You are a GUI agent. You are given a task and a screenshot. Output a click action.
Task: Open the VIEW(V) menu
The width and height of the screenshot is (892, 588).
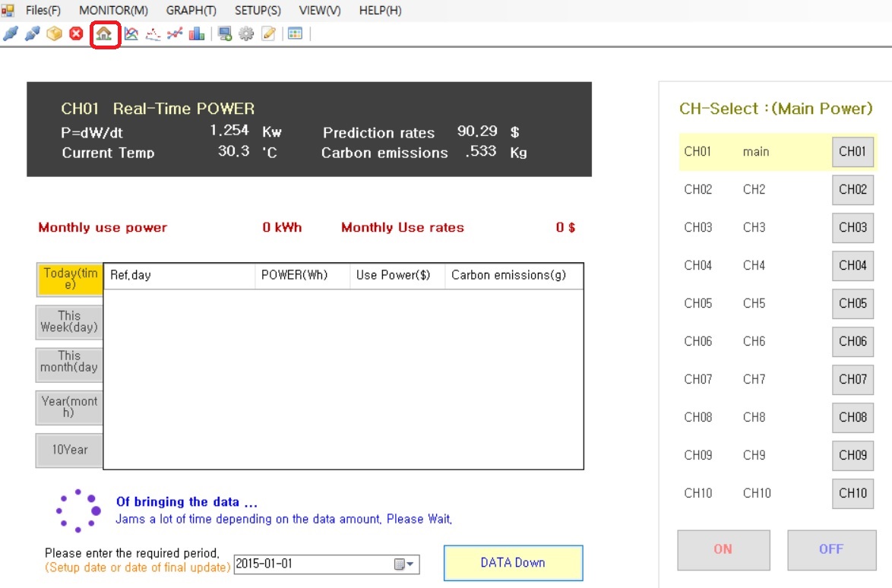pos(320,10)
